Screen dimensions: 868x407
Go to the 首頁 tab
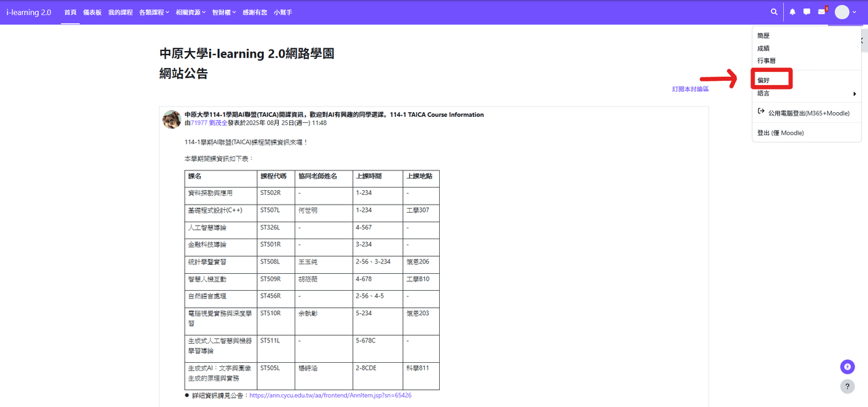[70, 12]
